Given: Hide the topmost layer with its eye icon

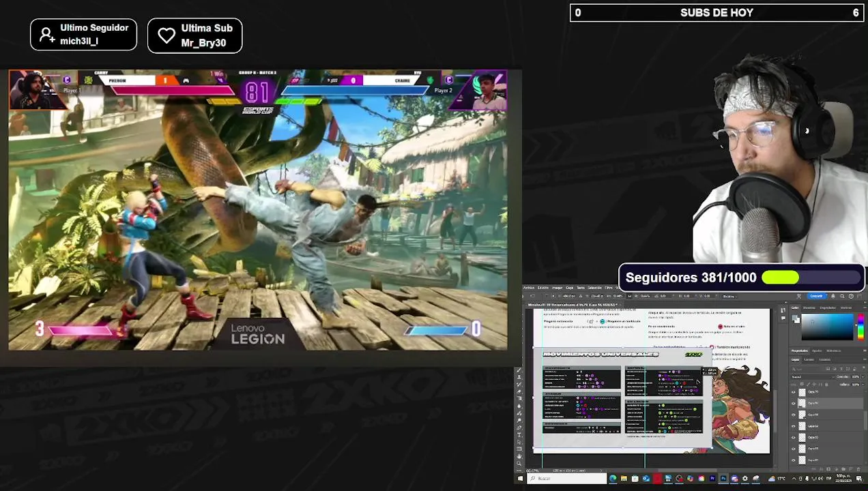Looking at the screenshot, I should click(794, 392).
